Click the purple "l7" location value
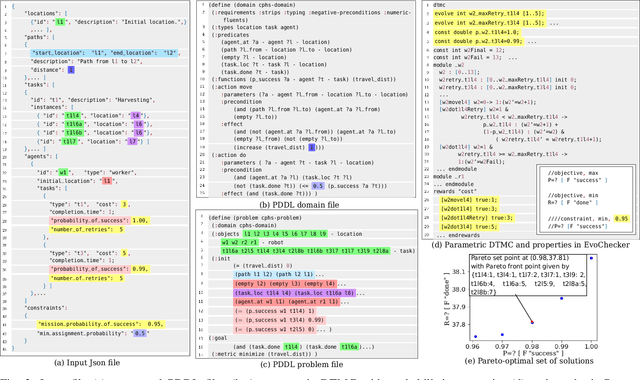 point(132,142)
